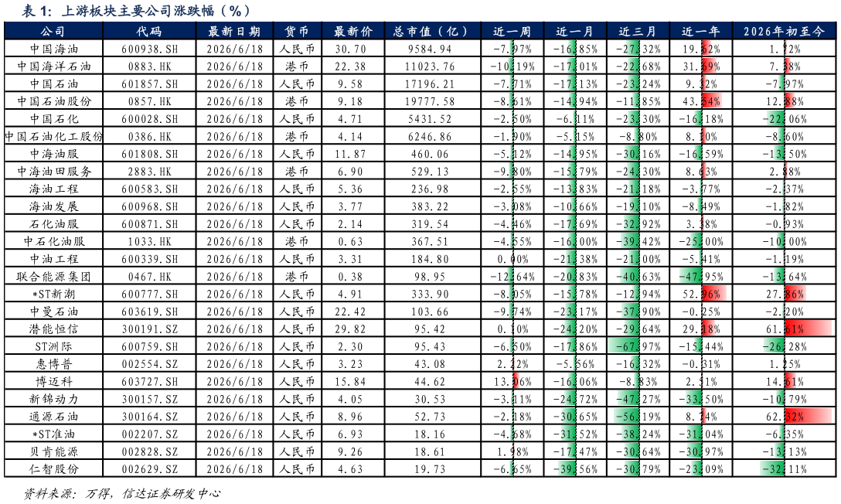Click the 仁智股份 company cell
841x504 pixels.
[53, 469]
